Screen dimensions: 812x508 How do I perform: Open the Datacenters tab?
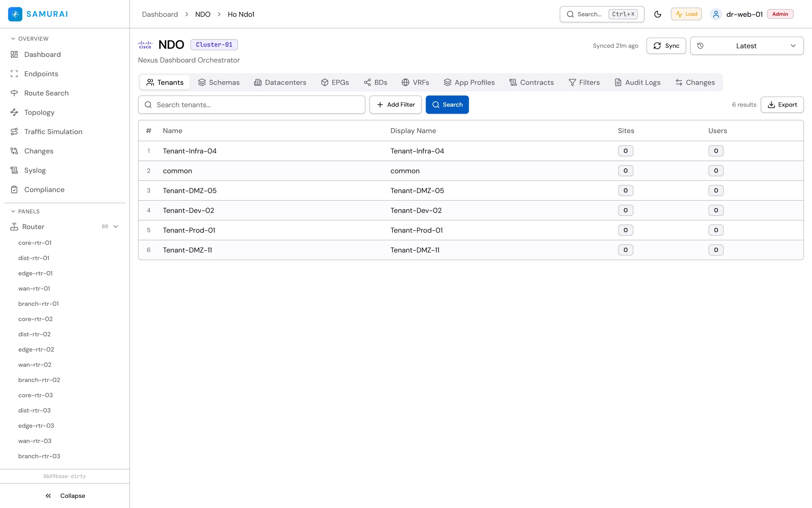coord(280,82)
